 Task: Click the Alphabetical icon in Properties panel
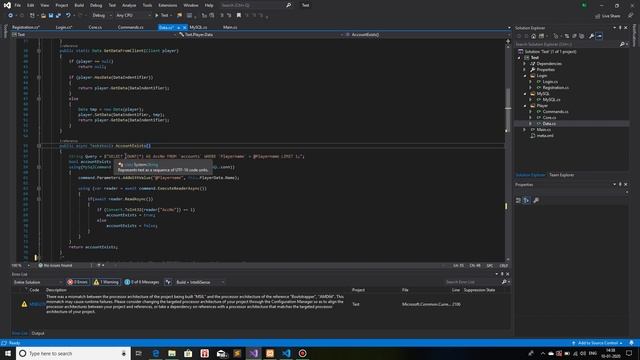(x=527, y=200)
